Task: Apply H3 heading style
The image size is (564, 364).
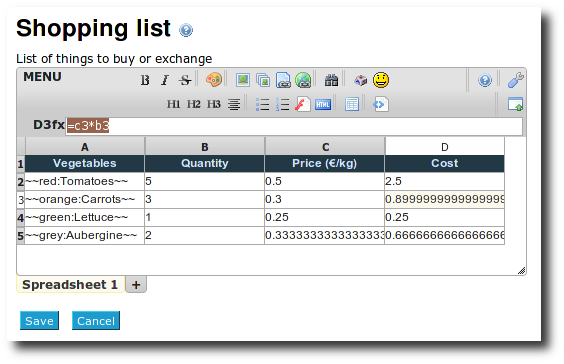Action: 213,104
